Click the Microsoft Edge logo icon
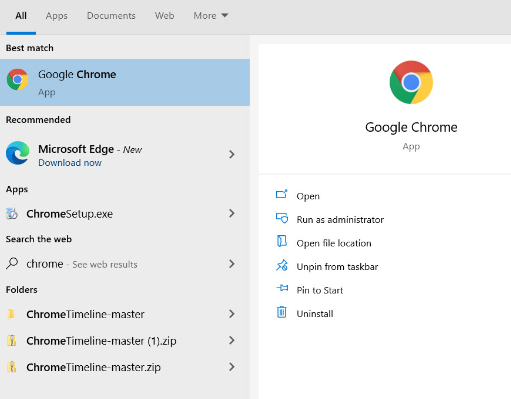The height and width of the screenshot is (399, 511). pyautogui.click(x=18, y=153)
